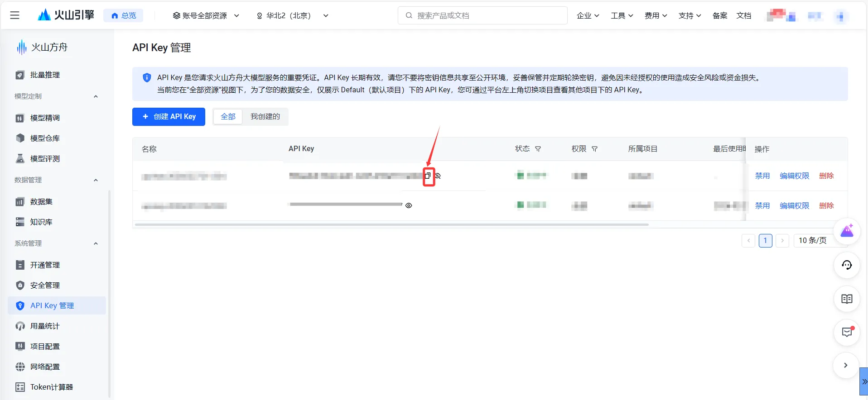Click the 所属项目 column header

(642, 149)
